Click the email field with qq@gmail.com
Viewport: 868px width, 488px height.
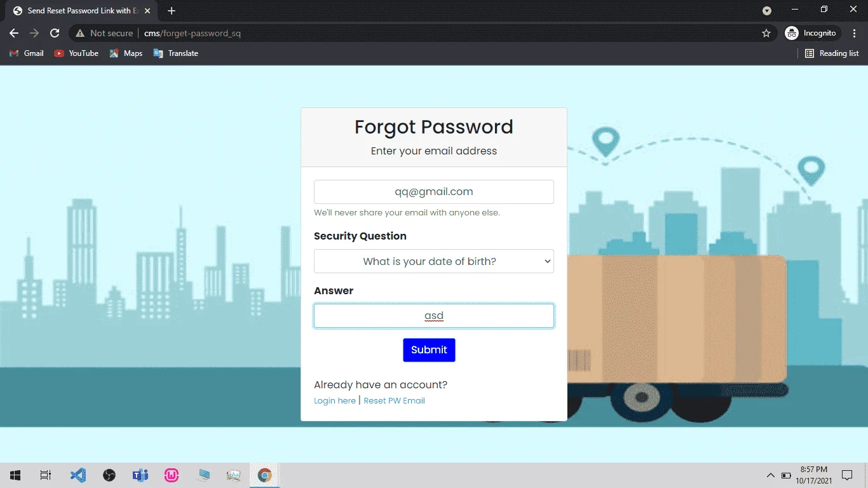[434, 192]
